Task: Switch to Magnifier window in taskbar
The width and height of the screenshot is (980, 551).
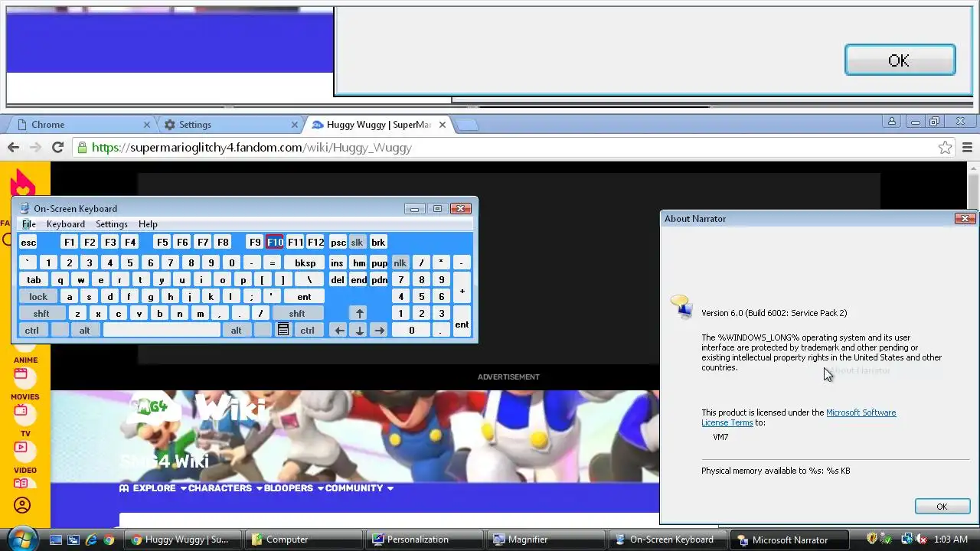Action: 546,540
